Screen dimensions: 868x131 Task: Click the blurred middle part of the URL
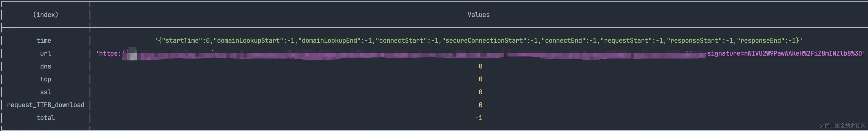coord(404,54)
